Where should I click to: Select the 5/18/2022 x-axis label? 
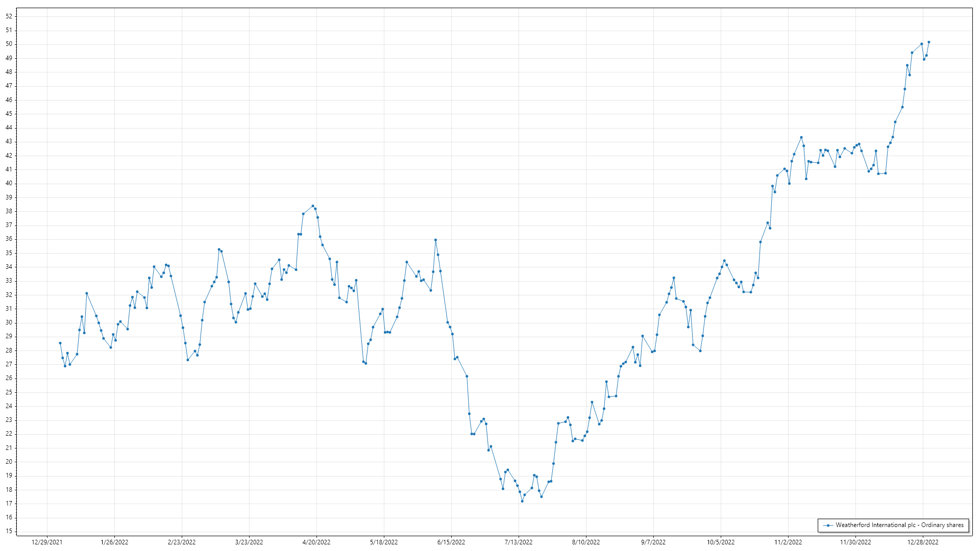pos(384,542)
